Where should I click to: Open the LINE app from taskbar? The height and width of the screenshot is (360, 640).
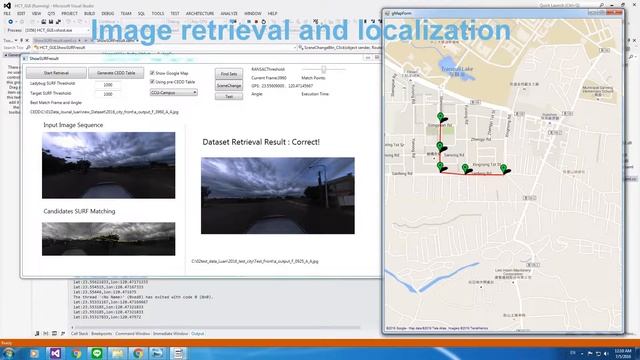tap(97, 353)
